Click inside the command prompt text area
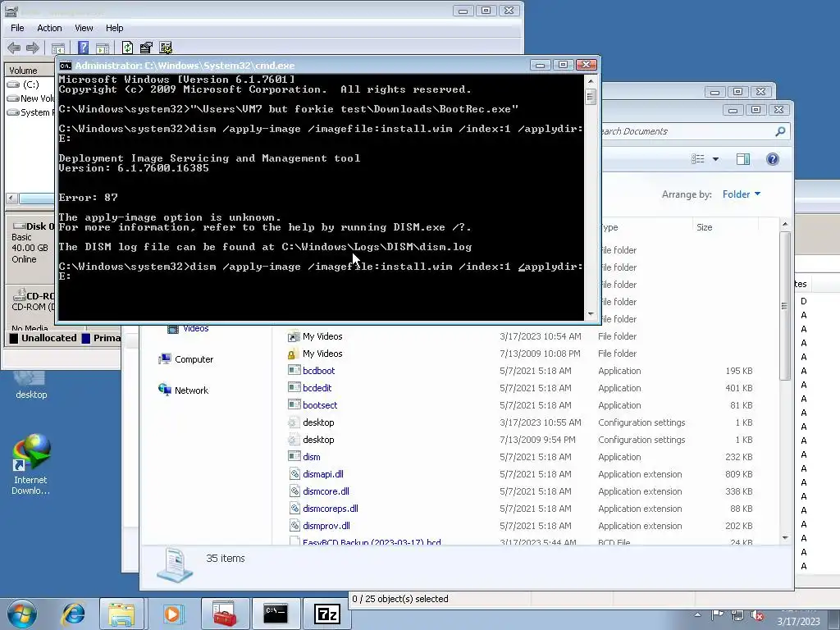The image size is (840, 630). [x=321, y=197]
